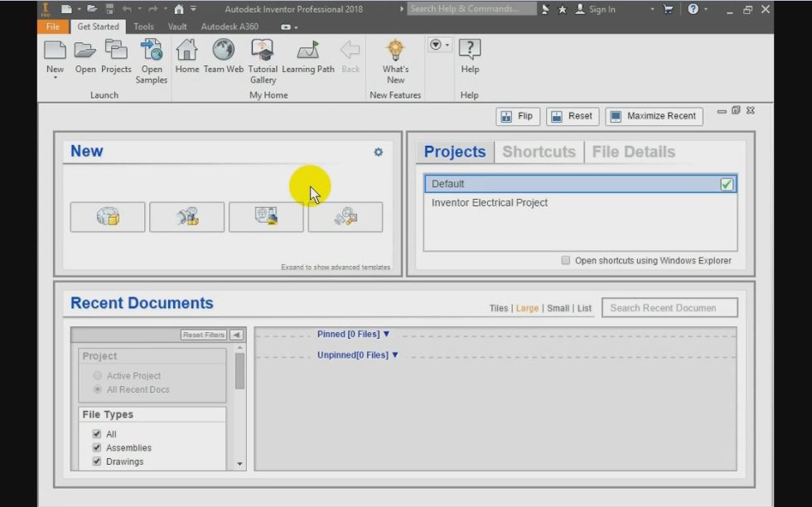Screen dimensions: 812x507
Task: Click the filter panel vertical scrollbar thumb
Action: [x=239, y=371]
